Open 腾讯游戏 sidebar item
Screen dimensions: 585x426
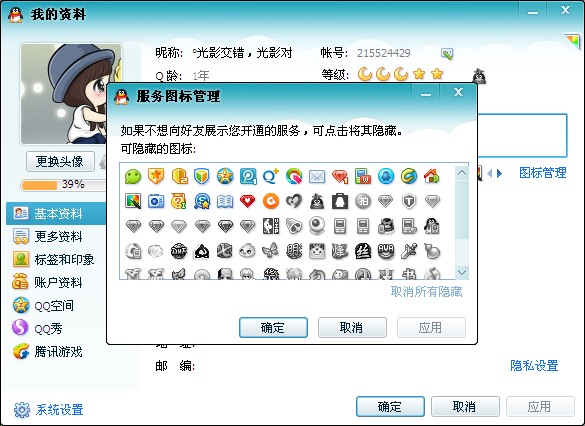click(56, 352)
